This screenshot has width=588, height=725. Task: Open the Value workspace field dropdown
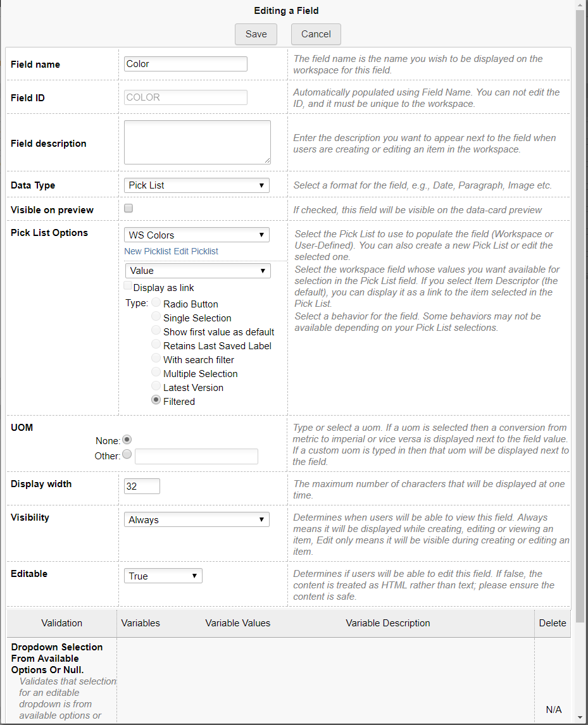pos(197,270)
